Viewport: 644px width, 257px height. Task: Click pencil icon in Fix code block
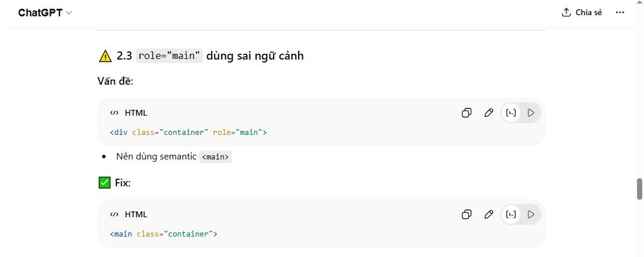[x=489, y=214]
